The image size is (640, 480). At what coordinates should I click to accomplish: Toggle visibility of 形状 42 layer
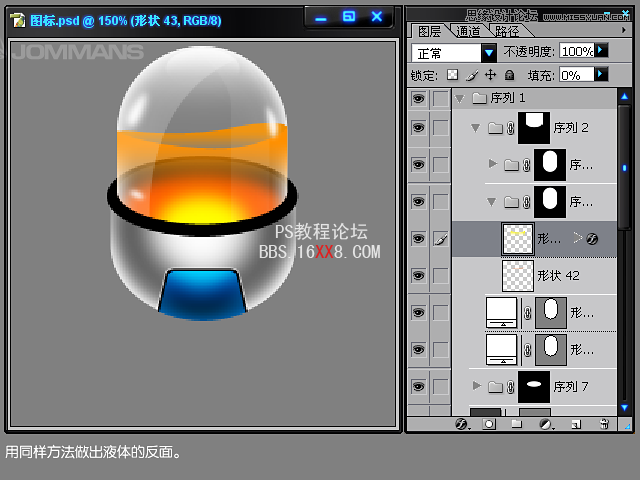[x=418, y=275]
